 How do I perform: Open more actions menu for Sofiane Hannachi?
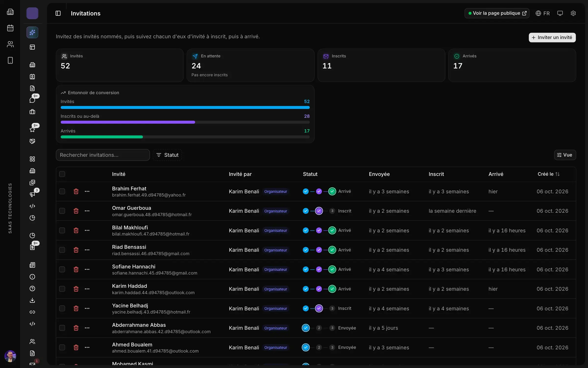pos(87,269)
